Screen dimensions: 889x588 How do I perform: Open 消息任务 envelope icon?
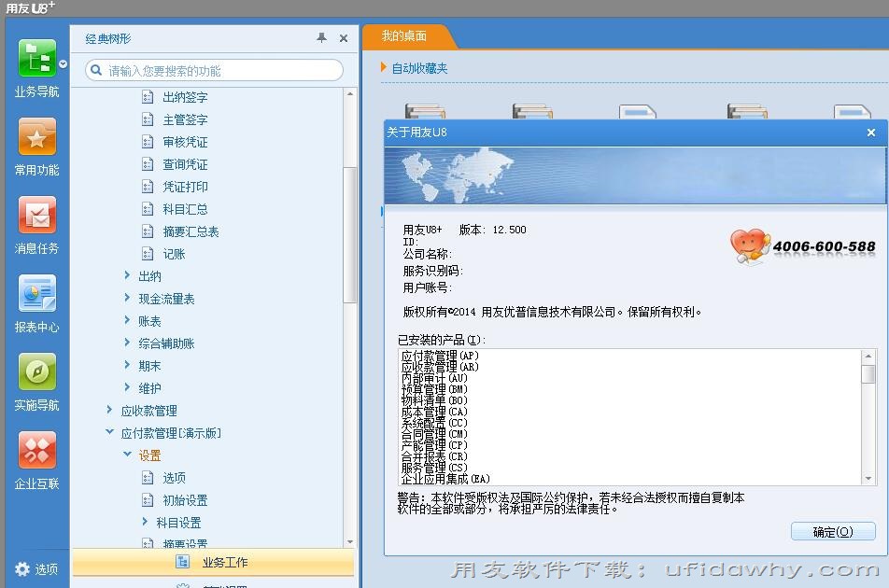pos(37,216)
